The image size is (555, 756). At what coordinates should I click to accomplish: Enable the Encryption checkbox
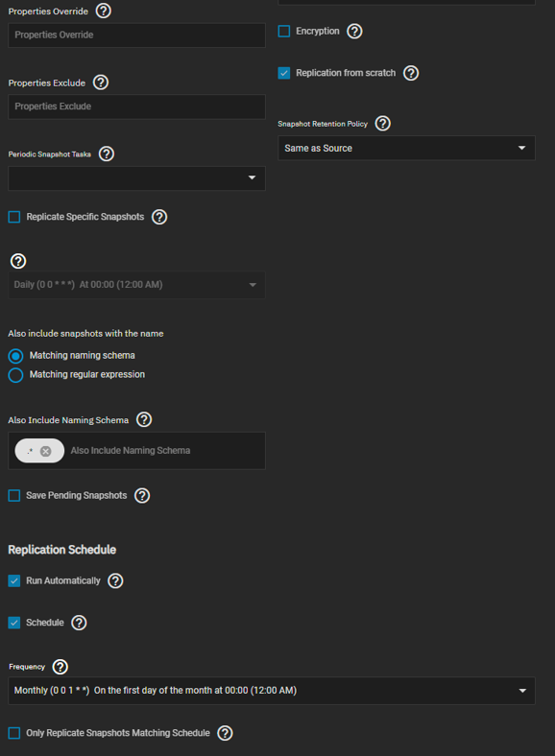click(284, 32)
